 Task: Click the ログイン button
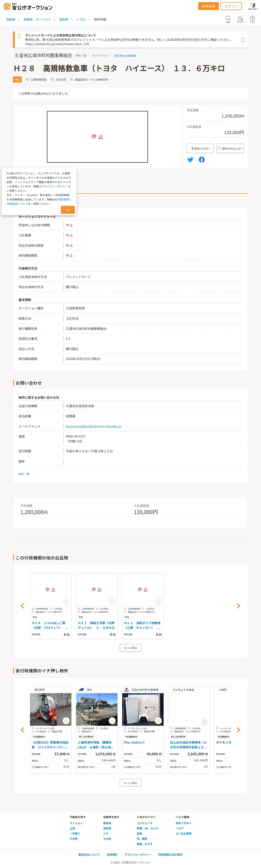coord(231,6)
